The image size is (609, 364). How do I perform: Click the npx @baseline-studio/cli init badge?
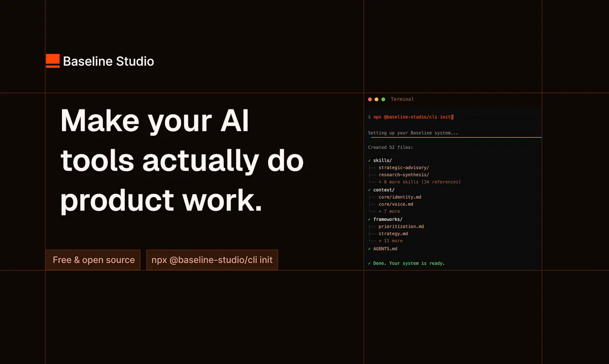click(x=212, y=260)
